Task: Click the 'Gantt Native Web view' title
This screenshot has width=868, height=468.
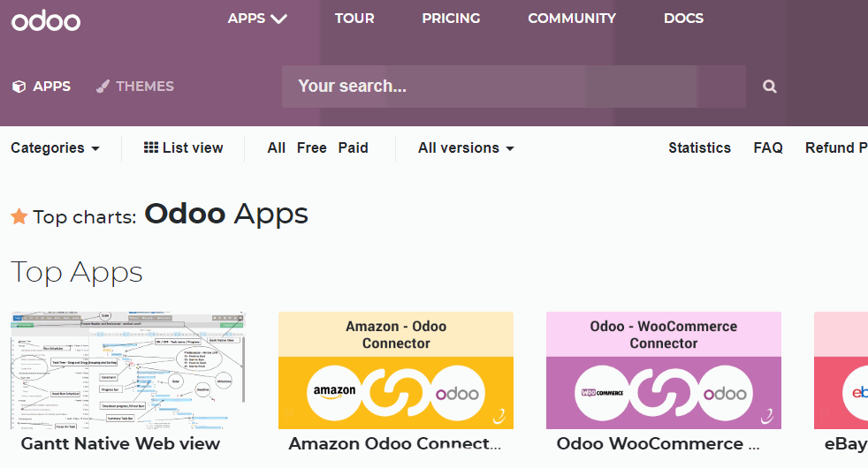Action: tap(121, 443)
